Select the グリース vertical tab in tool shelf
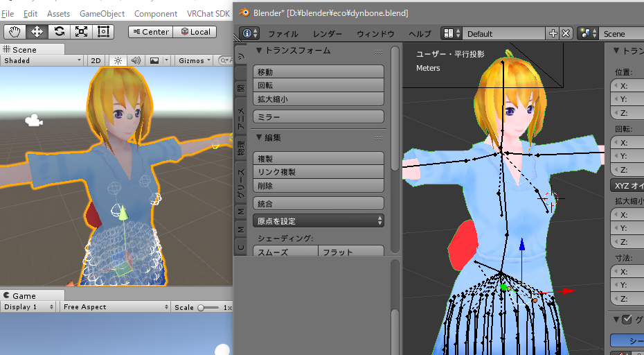The height and width of the screenshot is (355, 644). [x=241, y=184]
